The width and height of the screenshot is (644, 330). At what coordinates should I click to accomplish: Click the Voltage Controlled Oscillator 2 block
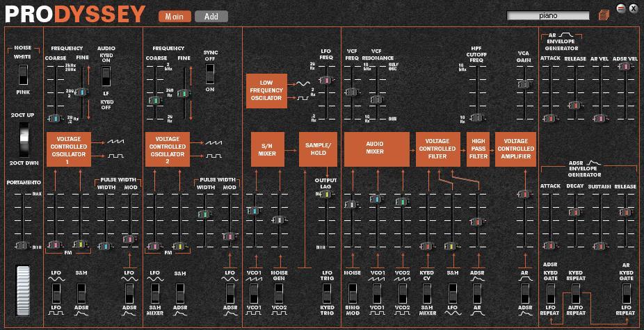[168, 149]
